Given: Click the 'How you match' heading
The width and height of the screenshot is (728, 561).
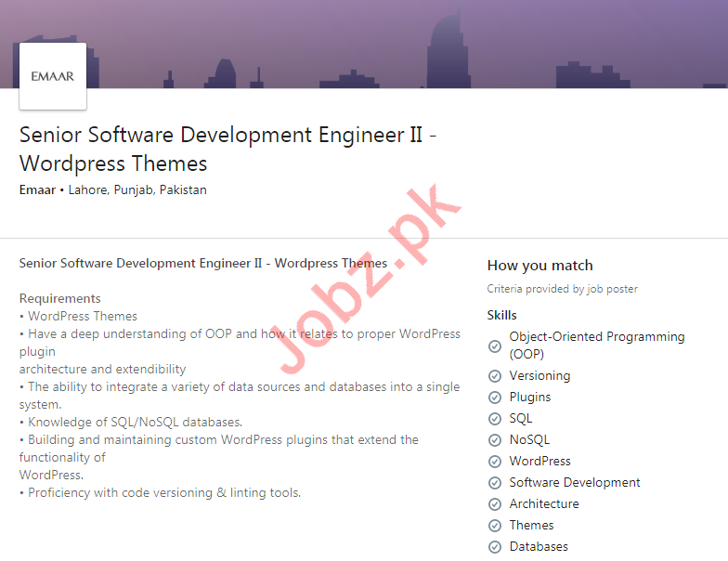Looking at the screenshot, I should point(539,266).
